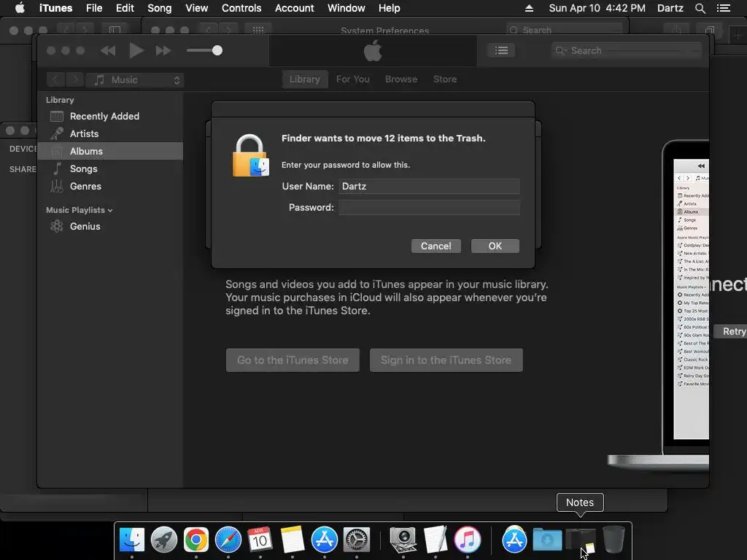Select Songs in the sidebar
Image resolution: width=747 pixels, height=560 pixels.
coord(110,168)
